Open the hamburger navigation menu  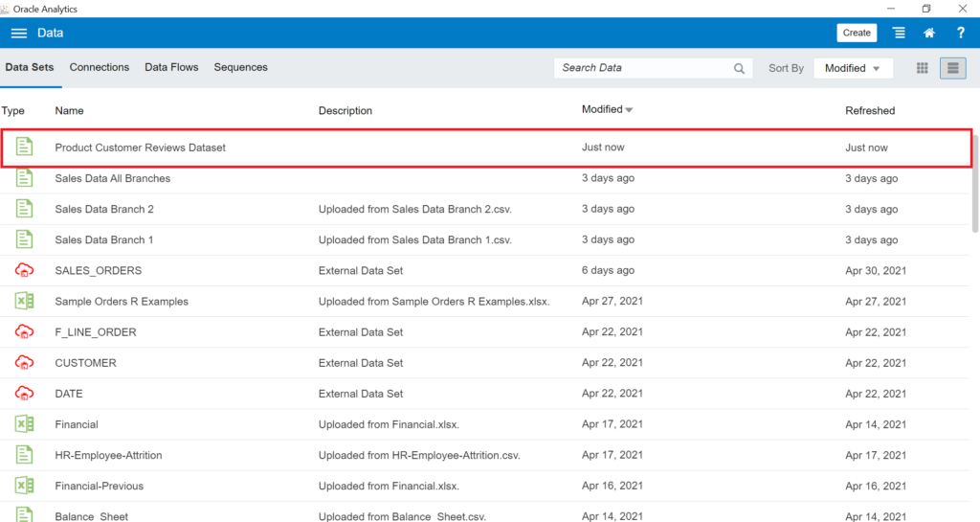pyautogui.click(x=19, y=34)
